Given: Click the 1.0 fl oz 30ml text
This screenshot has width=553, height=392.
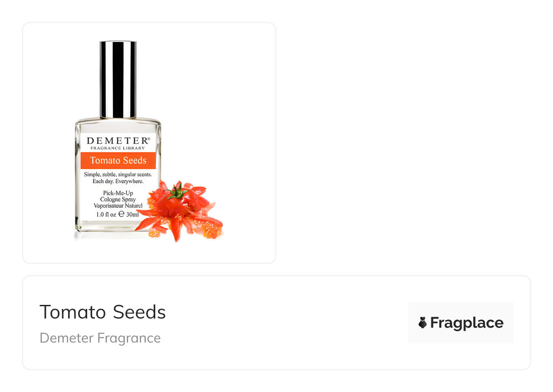Looking at the screenshot, I should (117, 214).
